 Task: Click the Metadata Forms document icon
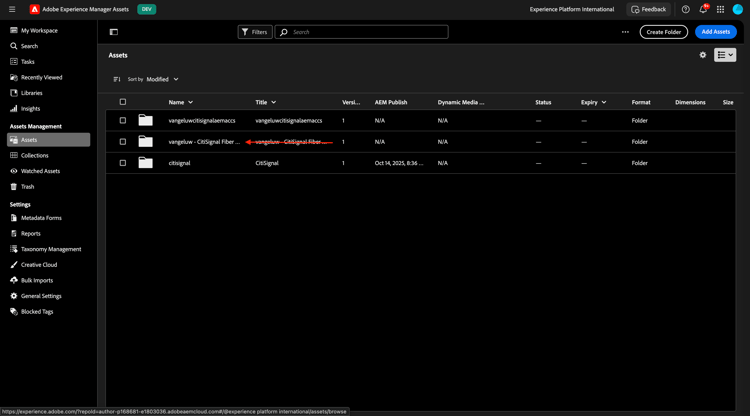click(x=14, y=218)
